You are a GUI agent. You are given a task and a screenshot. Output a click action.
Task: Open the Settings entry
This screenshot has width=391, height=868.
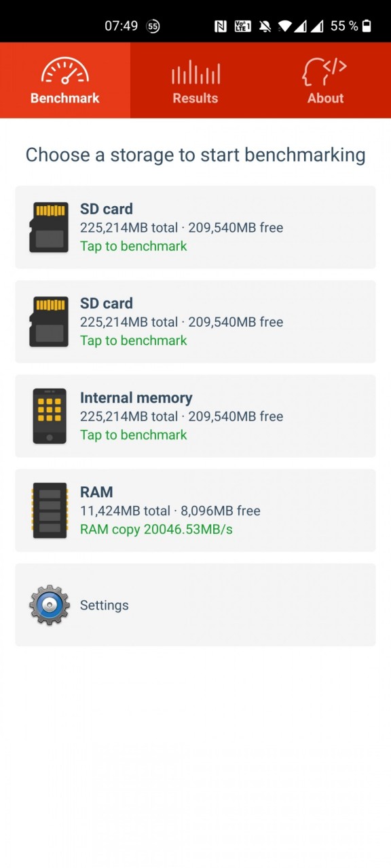click(x=195, y=605)
